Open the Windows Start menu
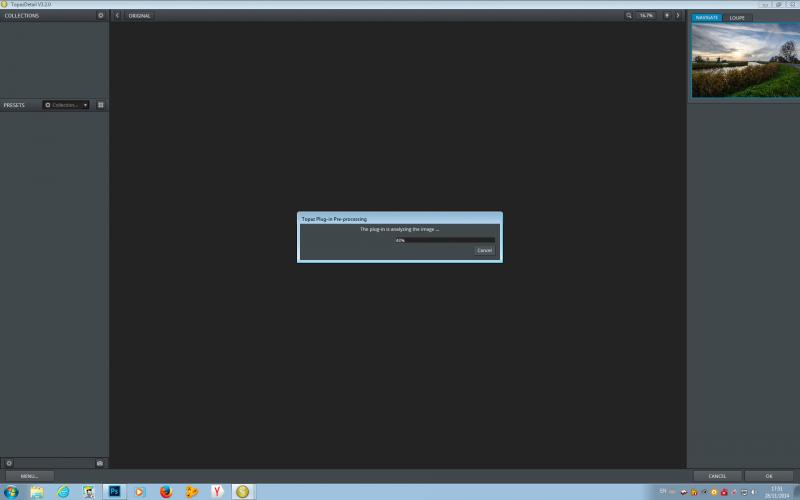 [x=11, y=492]
